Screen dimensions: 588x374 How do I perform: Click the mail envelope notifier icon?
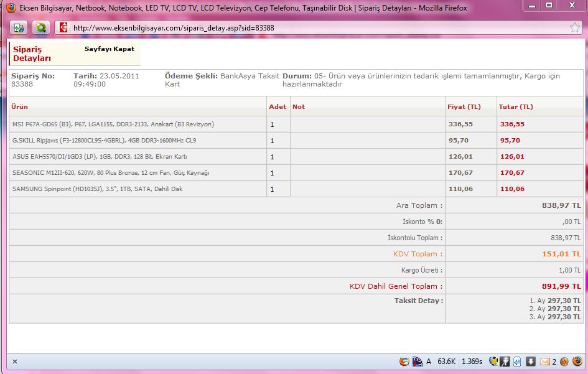545,362
